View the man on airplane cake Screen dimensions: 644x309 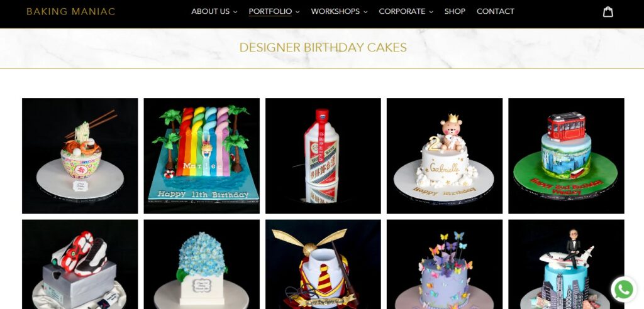point(566,264)
